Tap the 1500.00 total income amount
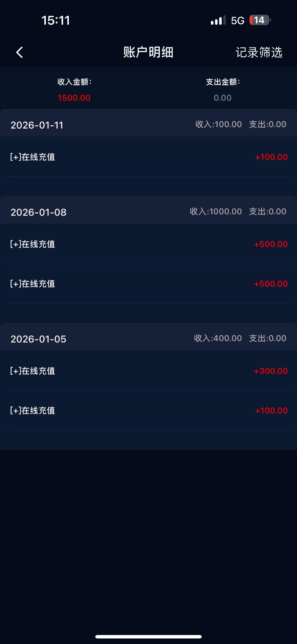The image size is (297, 644). pyautogui.click(x=74, y=98)
